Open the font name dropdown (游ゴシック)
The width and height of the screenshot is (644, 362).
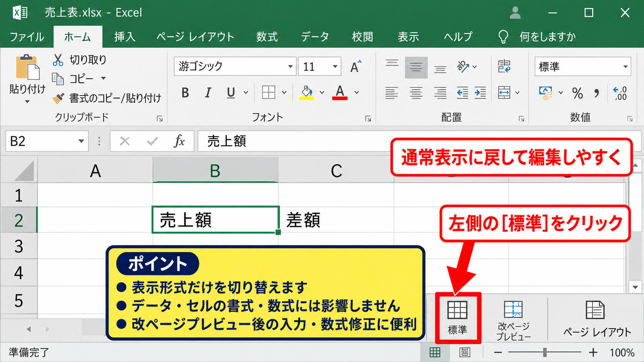tap(290, 67)
